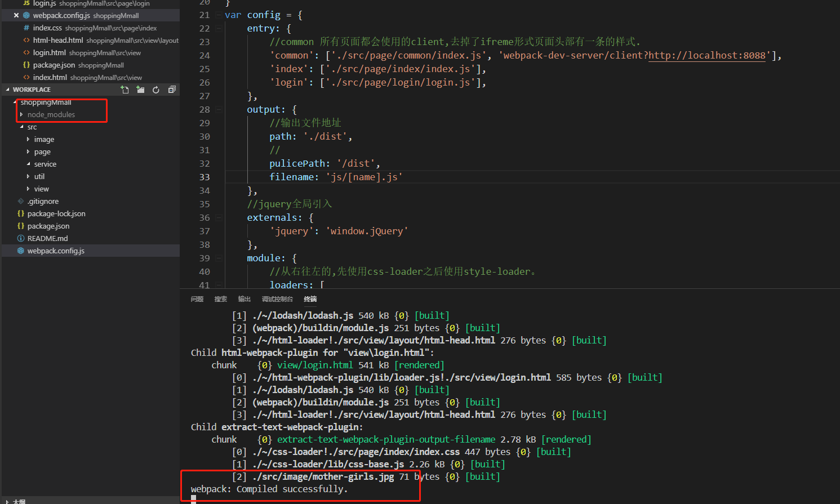Click the HTML icon beside login.html
Screen dimensions: 840x504
point(26,52)
